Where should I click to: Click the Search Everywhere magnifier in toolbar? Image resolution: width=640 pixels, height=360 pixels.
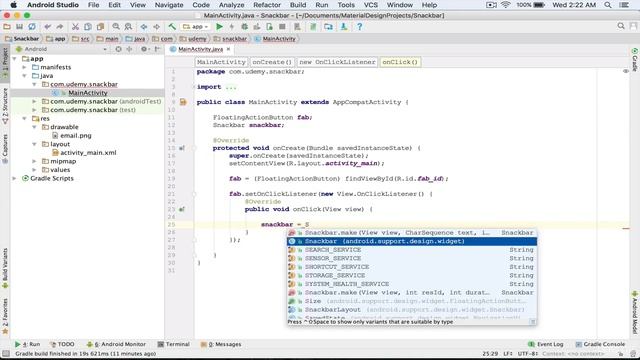tap(621, 26)
